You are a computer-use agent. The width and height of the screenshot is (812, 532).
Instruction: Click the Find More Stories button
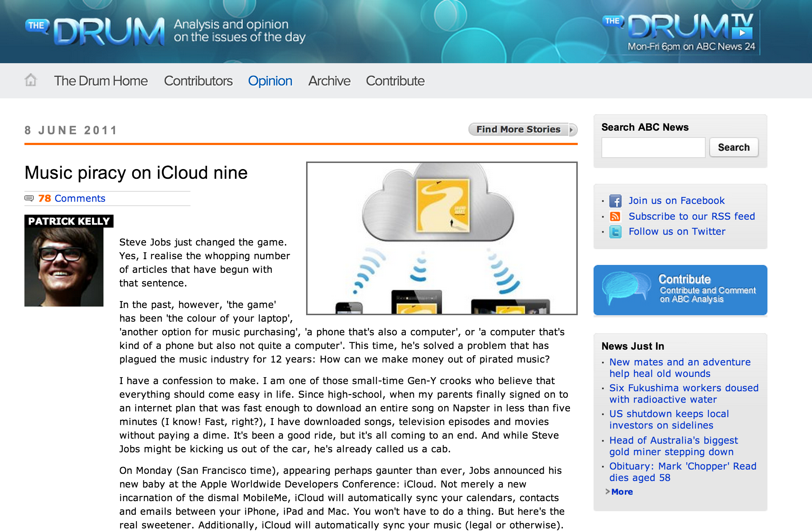point(523,130)
